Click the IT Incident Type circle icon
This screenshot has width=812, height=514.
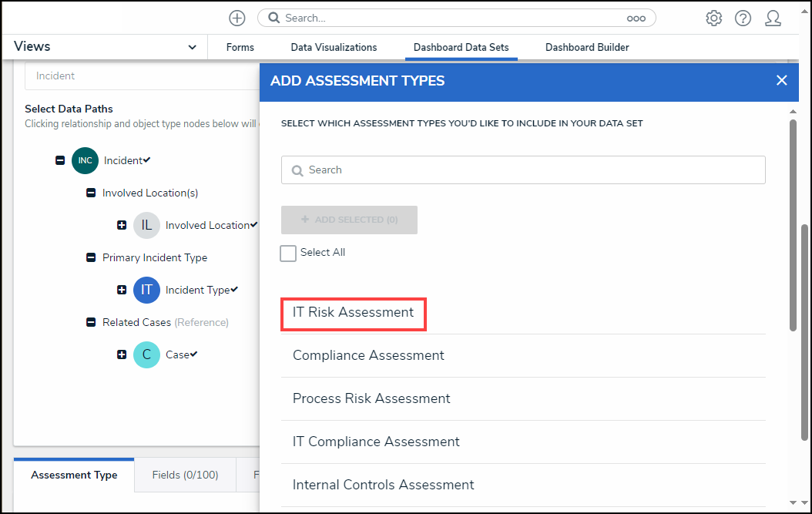[x=146, y=290]
